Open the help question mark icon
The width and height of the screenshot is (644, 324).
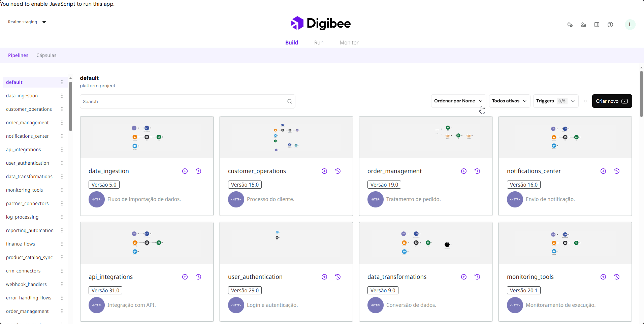610,25
